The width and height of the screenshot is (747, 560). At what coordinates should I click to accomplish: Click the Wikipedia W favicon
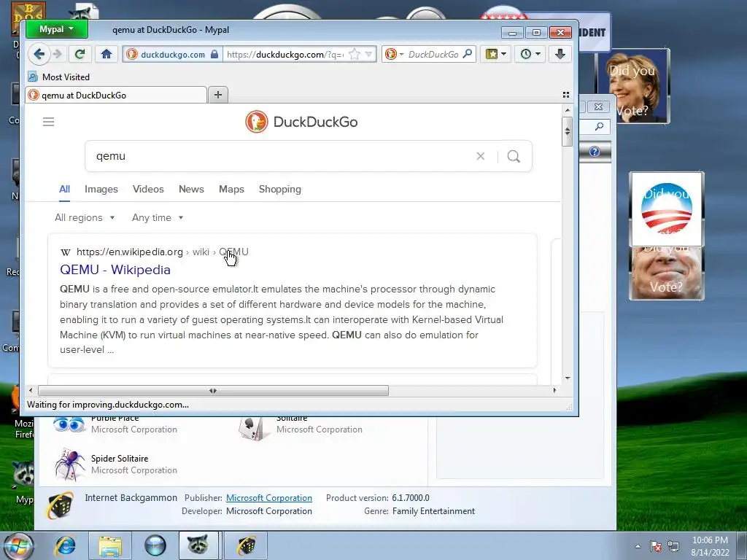[66, 252]
